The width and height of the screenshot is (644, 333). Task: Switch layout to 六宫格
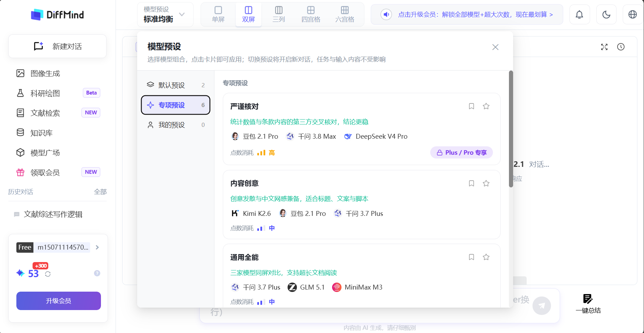click(x=345, y=14)
